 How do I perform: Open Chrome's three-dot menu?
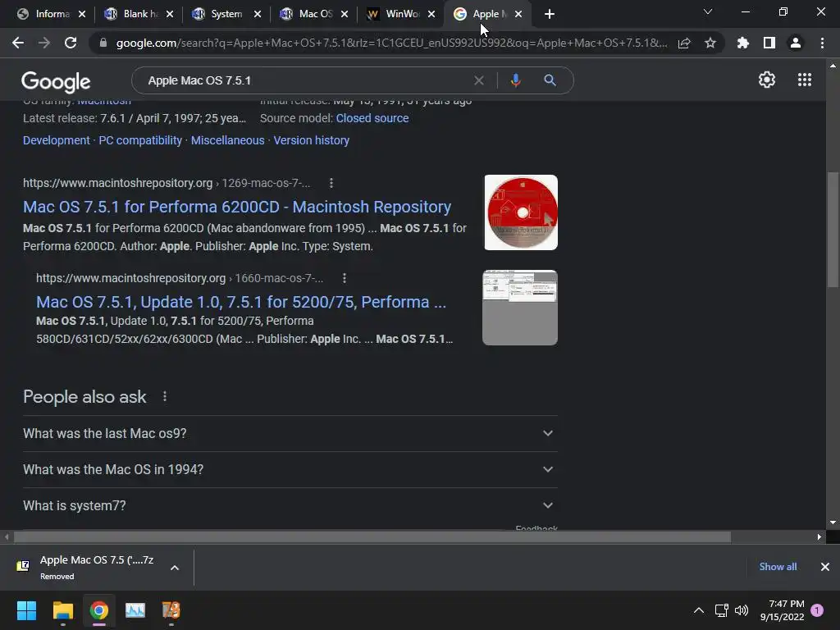tap(822, 43)
